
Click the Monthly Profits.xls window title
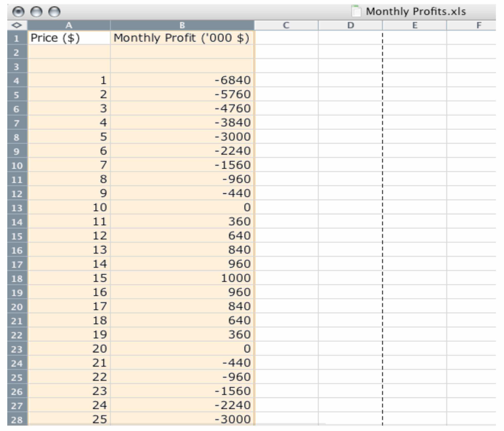[415, 12]
